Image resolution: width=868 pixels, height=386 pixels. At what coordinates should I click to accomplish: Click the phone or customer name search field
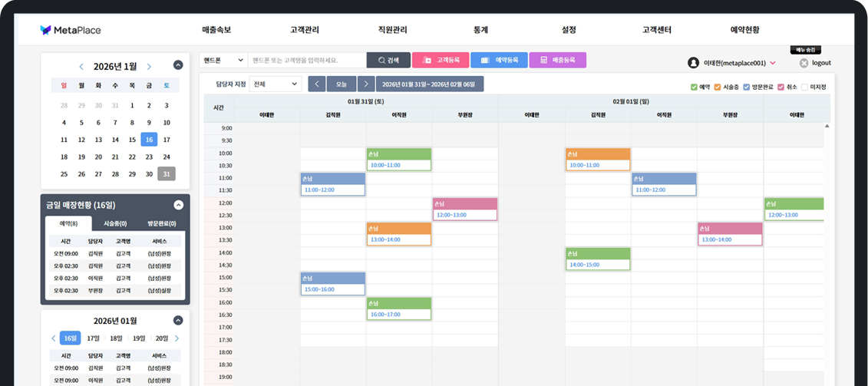[307, 60]
